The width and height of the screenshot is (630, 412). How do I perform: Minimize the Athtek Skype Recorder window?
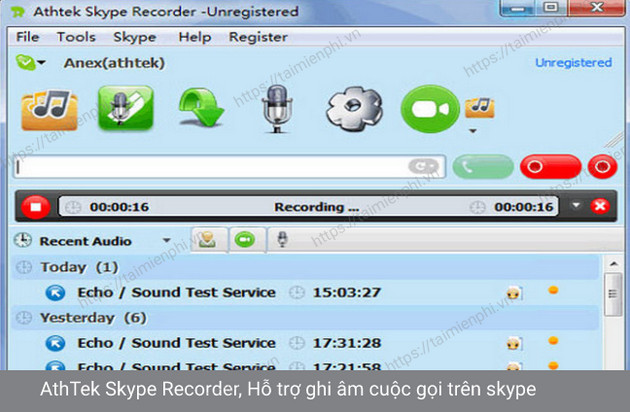click(518, 7)
